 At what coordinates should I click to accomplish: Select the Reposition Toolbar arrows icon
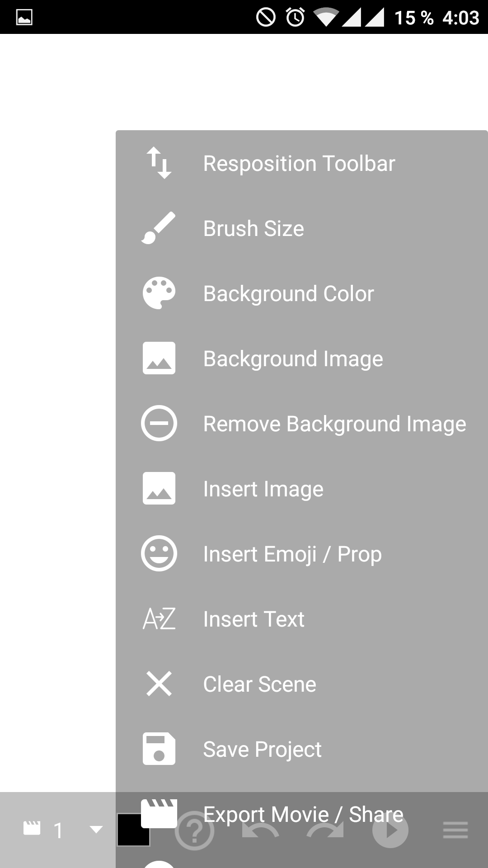point(159,163)
